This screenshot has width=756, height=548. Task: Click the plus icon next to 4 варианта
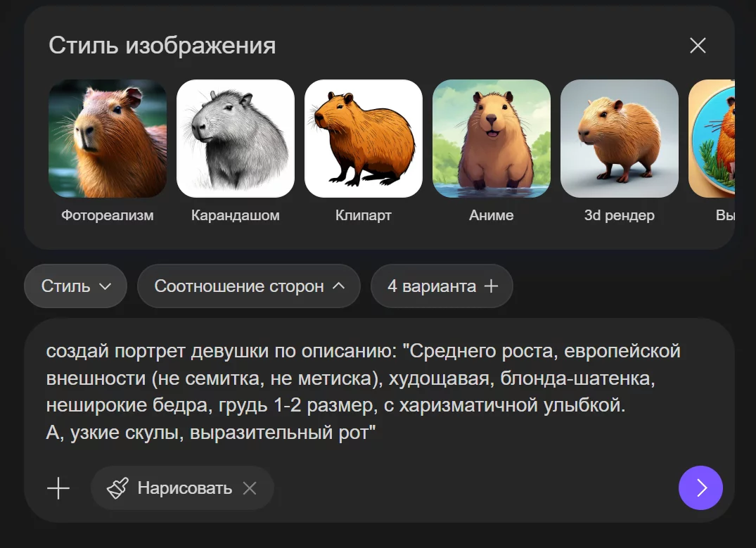pos(491,286)
